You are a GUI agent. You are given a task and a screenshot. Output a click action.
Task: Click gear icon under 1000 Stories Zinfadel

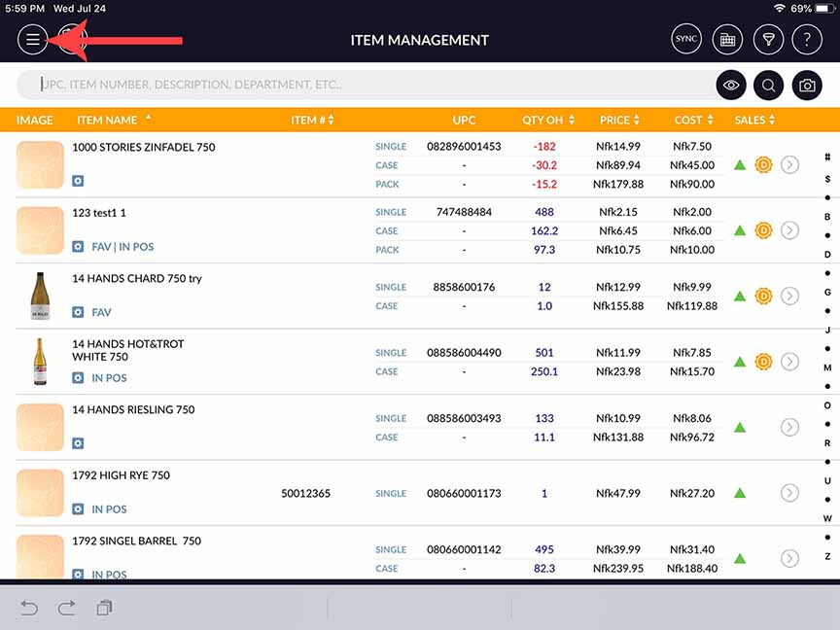(78, 181)
